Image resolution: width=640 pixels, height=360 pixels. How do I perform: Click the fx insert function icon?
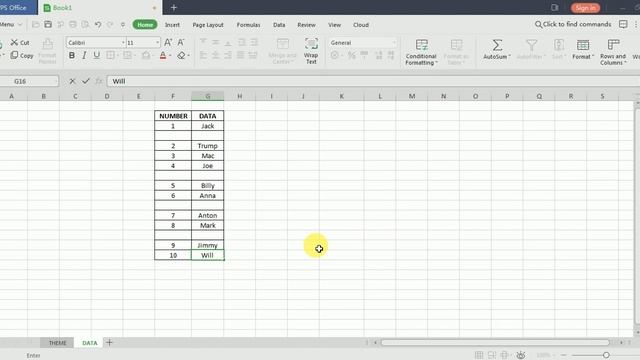98,81
